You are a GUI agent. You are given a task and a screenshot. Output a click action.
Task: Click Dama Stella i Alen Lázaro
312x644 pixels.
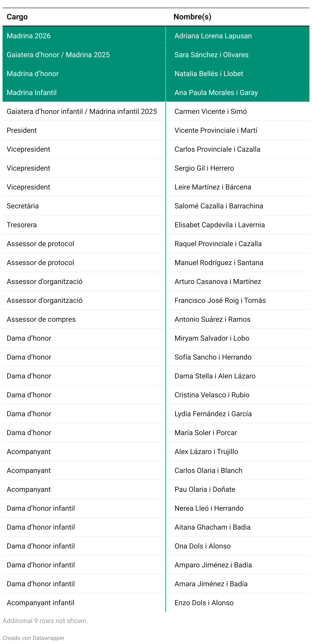(x=215, y=376)
